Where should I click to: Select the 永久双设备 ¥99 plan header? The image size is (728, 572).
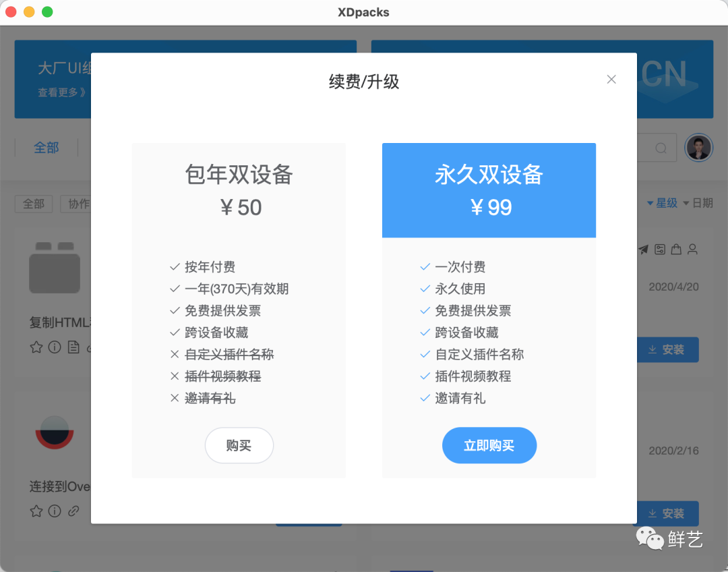[489, 190]
